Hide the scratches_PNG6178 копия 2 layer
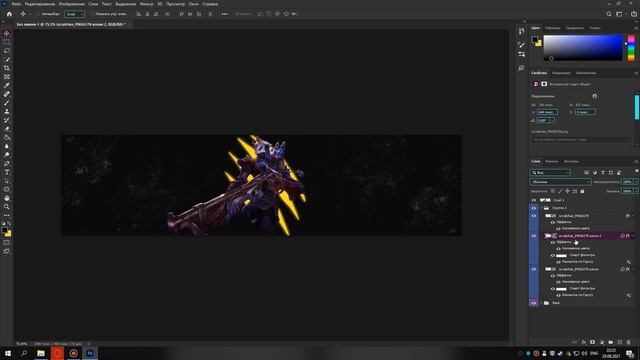 point(534,236)
